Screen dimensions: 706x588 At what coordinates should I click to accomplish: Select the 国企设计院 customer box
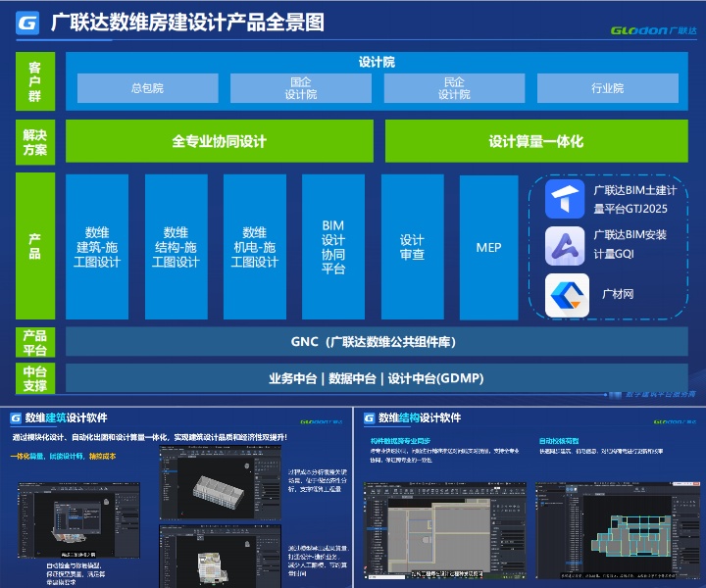301,88
